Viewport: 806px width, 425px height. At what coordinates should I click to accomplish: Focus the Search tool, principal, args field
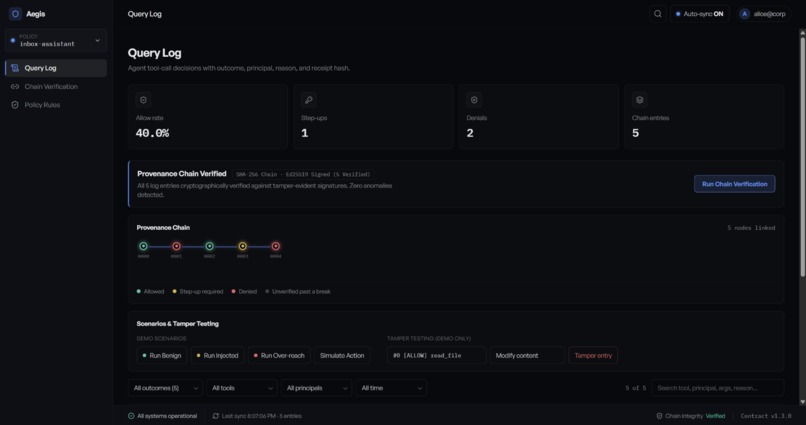pyautogui.click(x=718, y=388)
